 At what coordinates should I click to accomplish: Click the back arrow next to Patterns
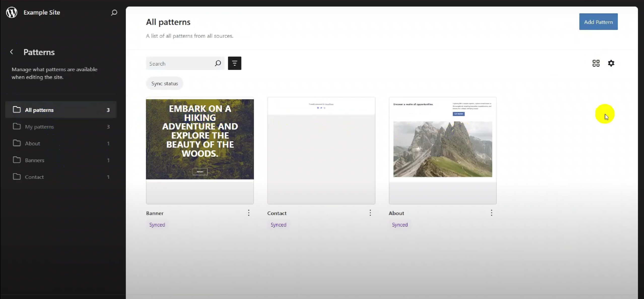tap(12, 52)
